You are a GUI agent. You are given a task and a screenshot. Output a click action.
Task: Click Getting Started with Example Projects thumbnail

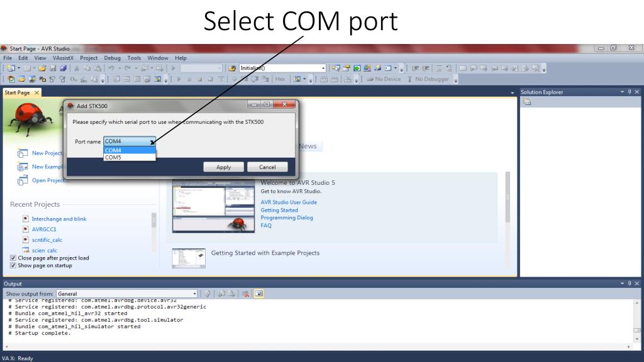189,258
